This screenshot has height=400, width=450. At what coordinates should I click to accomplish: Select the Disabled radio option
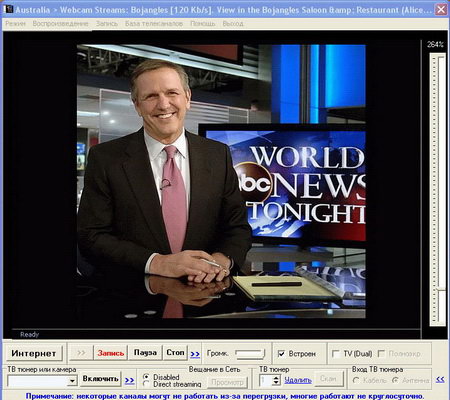146,377
